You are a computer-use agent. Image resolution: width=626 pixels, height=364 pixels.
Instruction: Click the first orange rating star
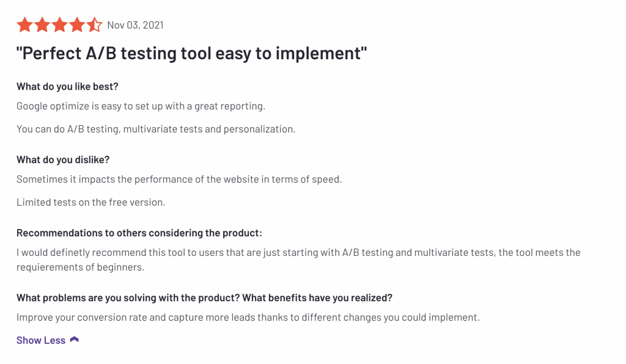(24, 25)
